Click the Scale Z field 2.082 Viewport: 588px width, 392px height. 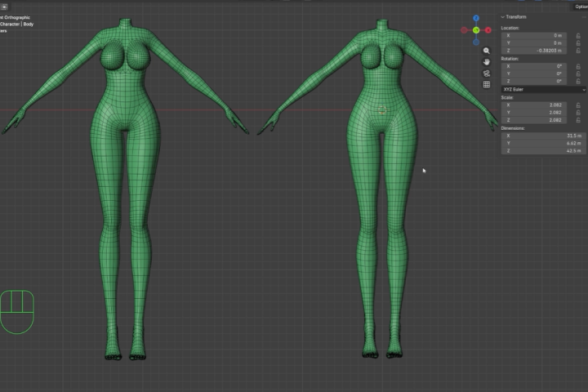533,120
